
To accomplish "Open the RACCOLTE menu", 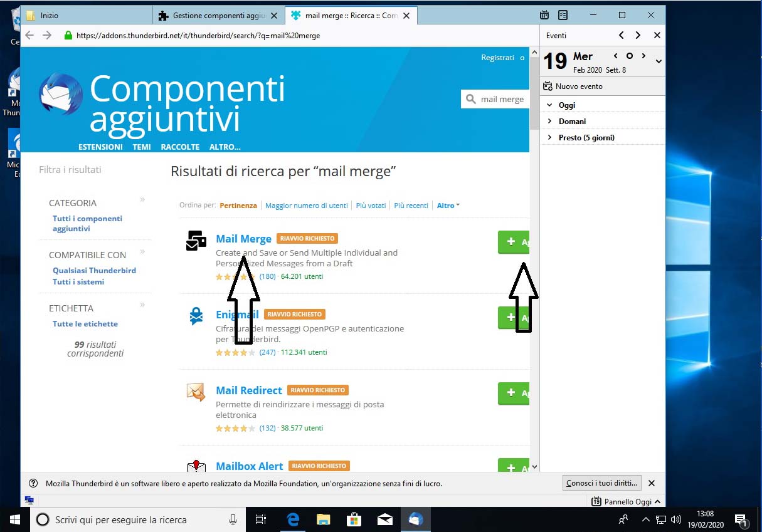I will click(180, 147).
